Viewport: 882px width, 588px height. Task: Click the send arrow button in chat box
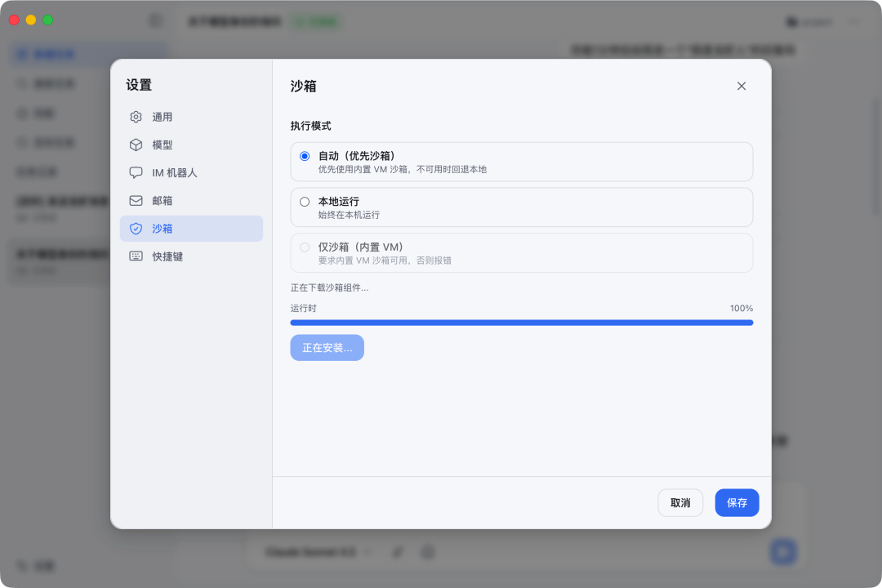pos(783,552)
